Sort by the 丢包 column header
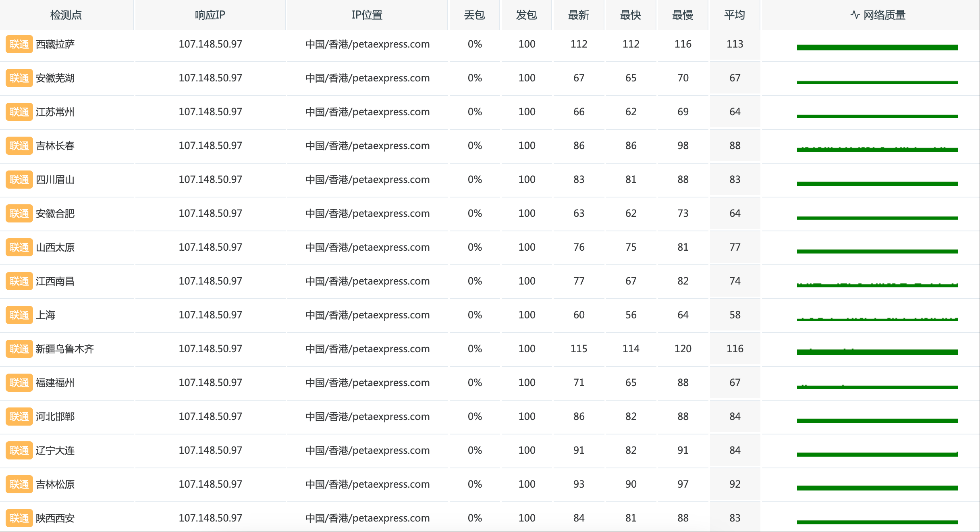Image resolution: width=980 pixels, height=532 pixels. tap(474, 15)
